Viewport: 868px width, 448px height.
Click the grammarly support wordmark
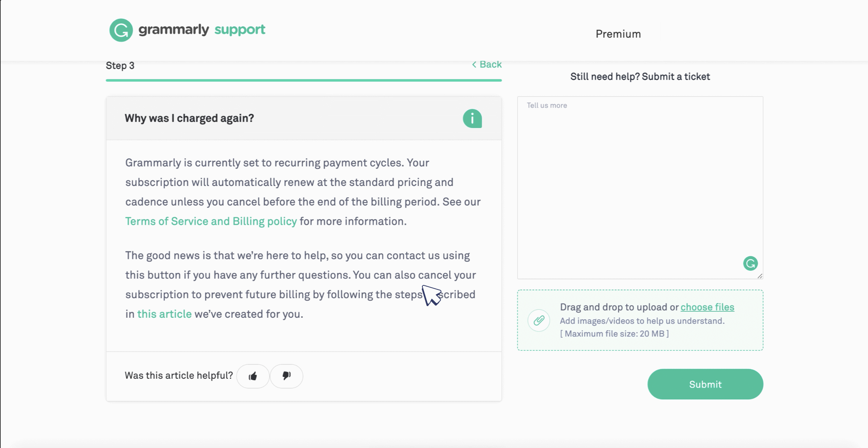(x=202, y=29)
